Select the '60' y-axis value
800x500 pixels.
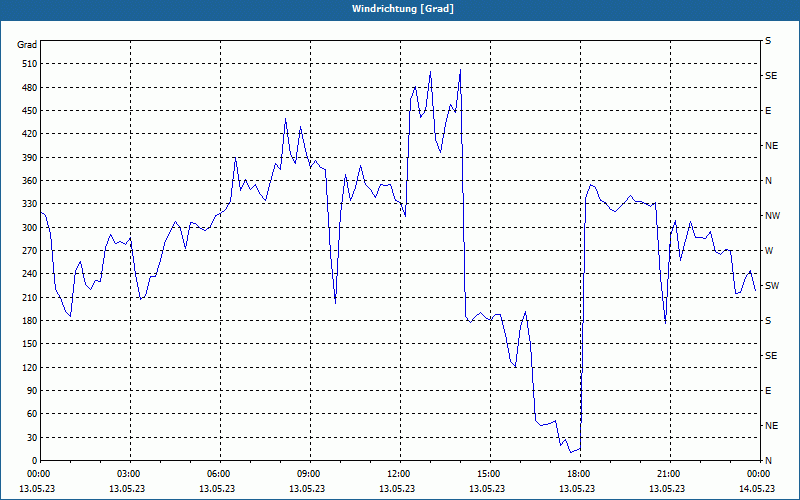pyautogui.click(x=32, y=414)
